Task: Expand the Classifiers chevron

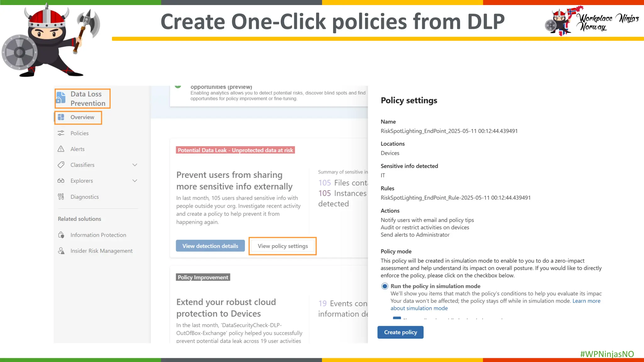Action: coord(135,165)
